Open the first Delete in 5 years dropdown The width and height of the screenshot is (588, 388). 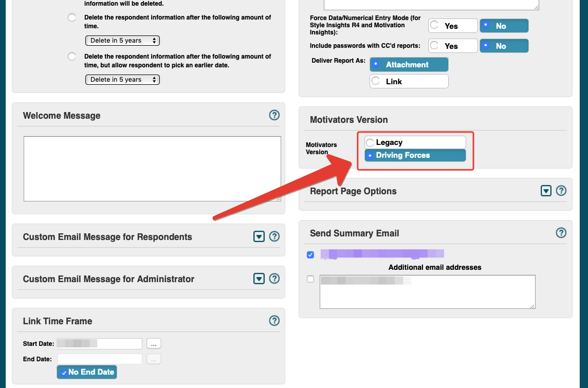(x=123, y=41)
